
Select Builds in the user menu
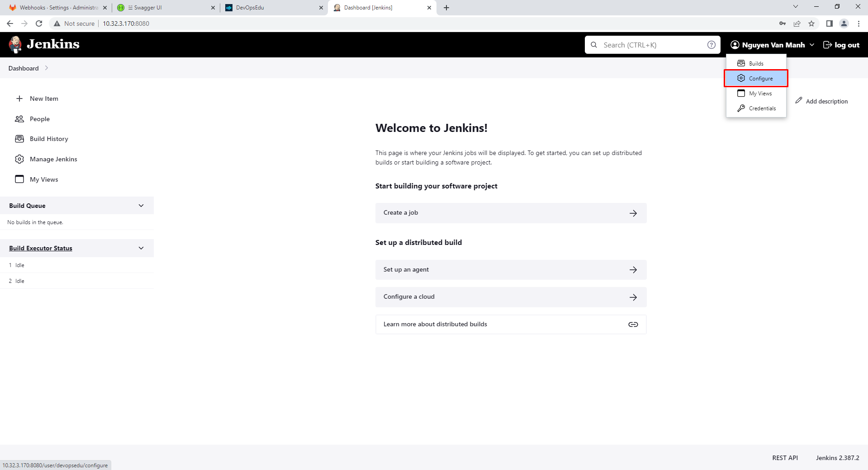point(756,63)
